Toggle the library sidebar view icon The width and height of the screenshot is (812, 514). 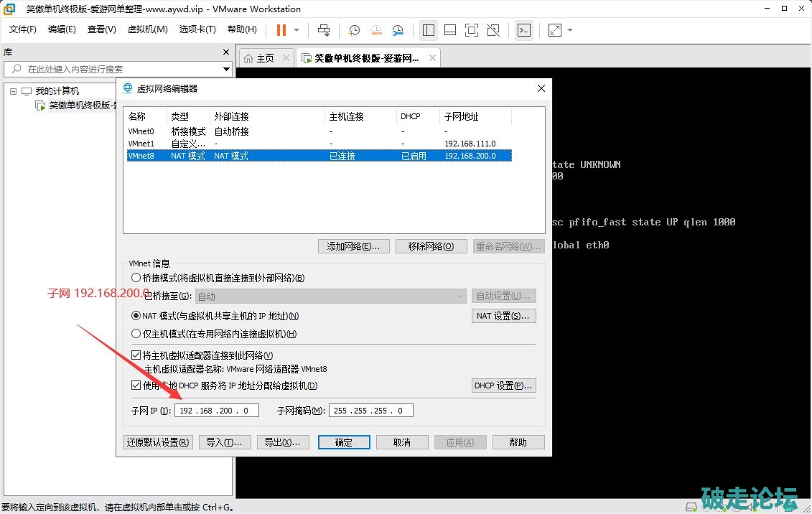click(429, 30)
